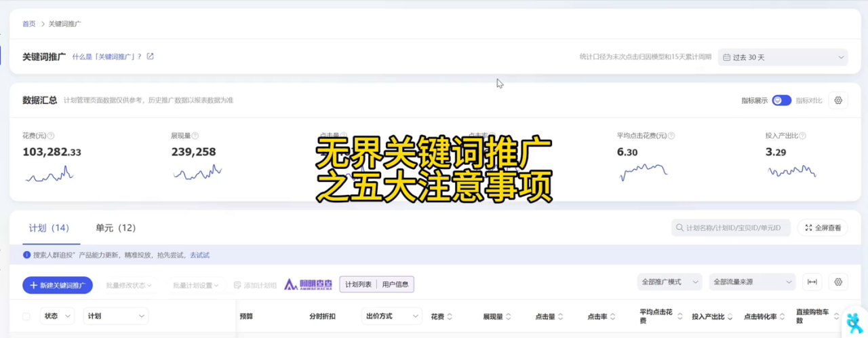
Task: Click the 3.29 ROI value
Action: pos(776,152)
